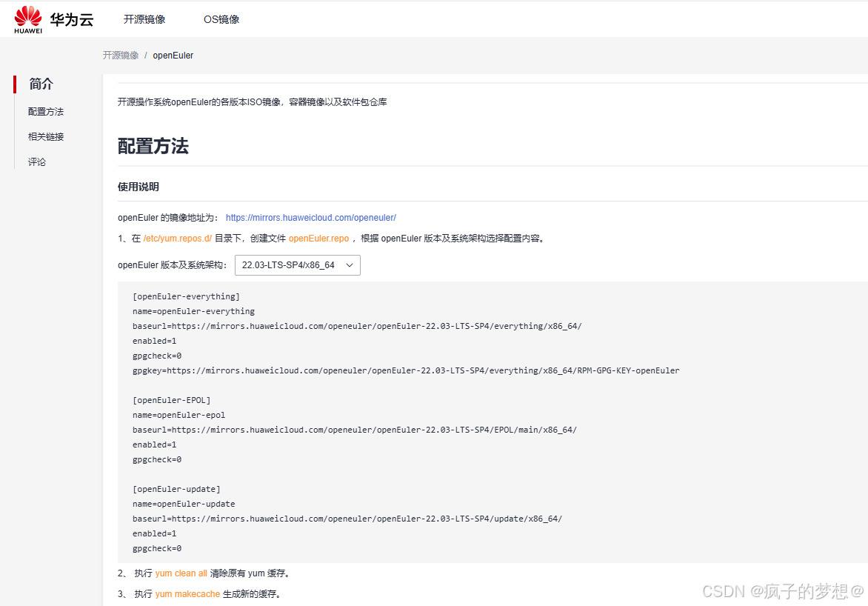
Task: Click the gpgkey line with RPM-GPG-KEY-openEuler
Action: click(406, 370)
